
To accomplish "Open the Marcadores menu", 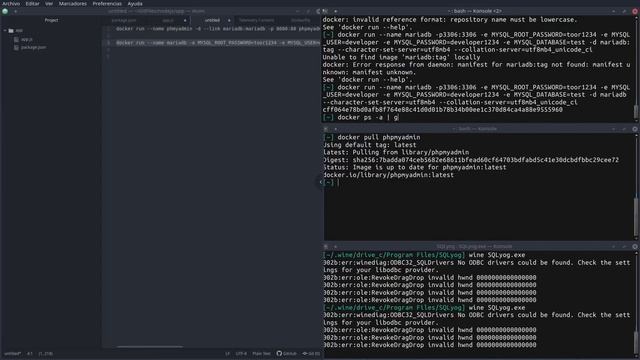I will point(73,3).
